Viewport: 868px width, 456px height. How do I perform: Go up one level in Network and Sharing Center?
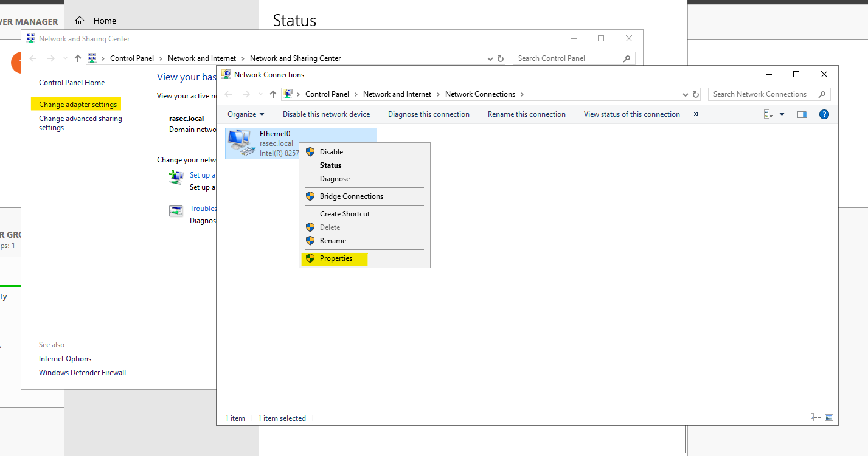[78, 58]
